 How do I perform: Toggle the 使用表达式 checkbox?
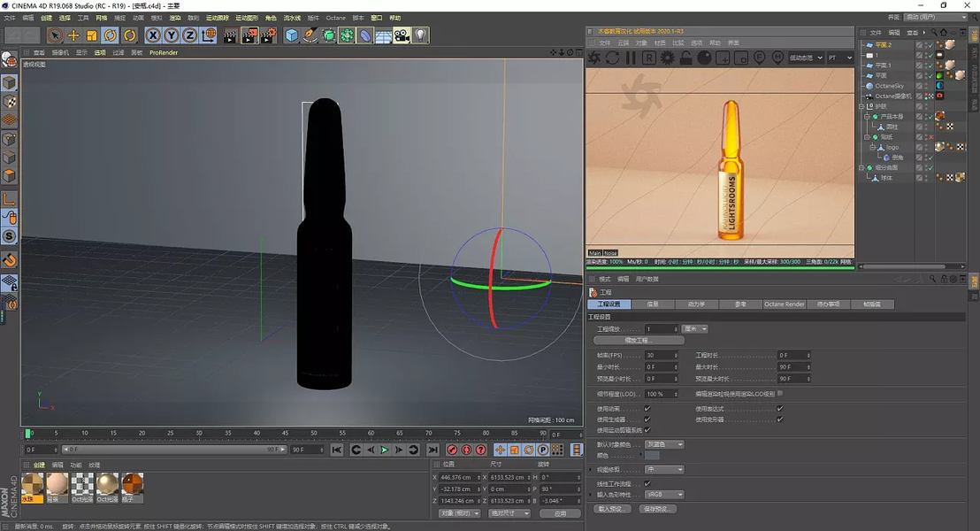(780, 408)
